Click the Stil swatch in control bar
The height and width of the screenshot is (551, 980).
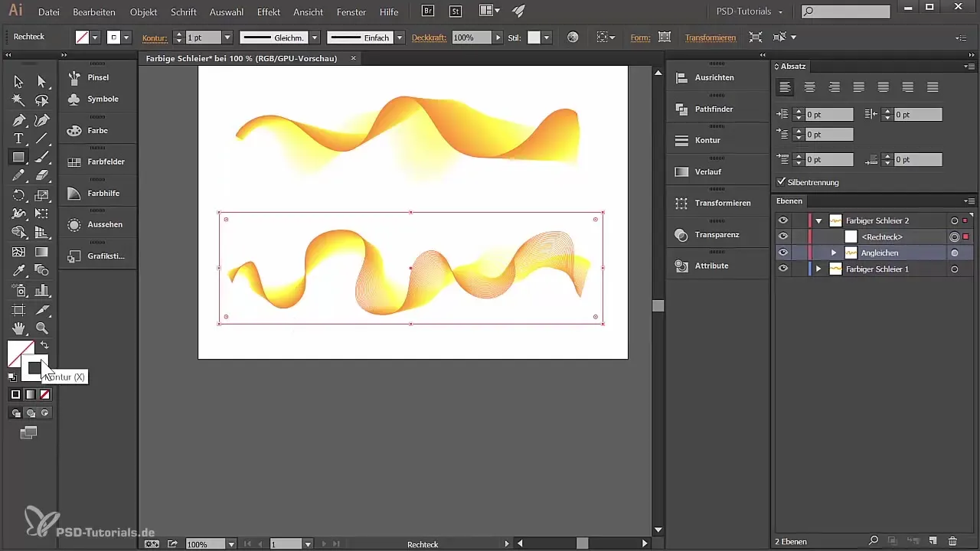[x=534, y=37]
